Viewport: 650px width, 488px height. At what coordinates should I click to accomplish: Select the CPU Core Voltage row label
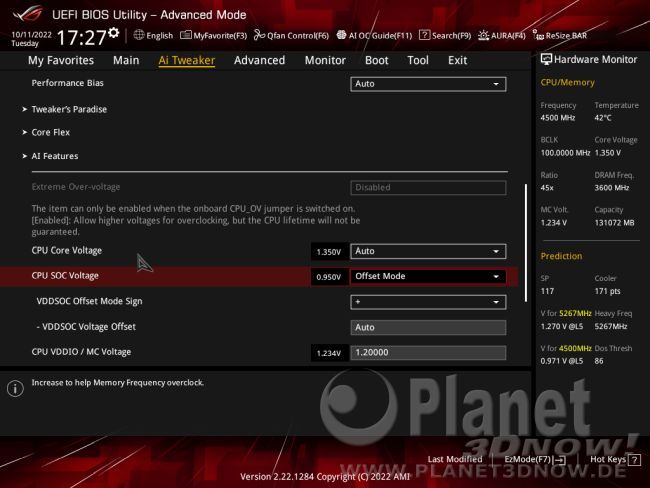(67, 251)
